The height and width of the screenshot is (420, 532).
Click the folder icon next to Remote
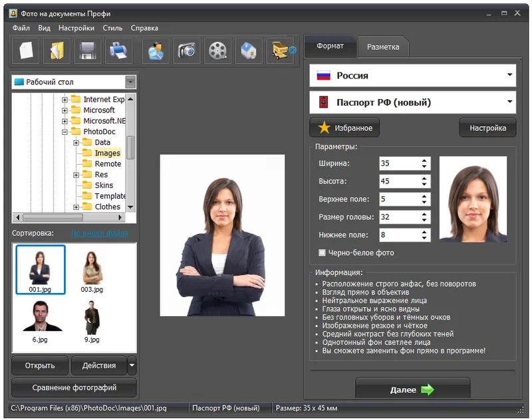(87, 163)
